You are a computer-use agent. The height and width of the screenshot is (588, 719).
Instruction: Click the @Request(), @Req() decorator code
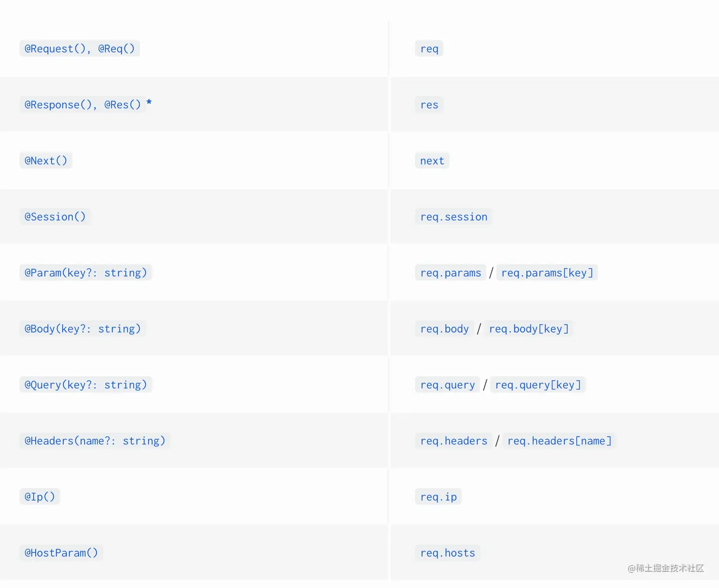[79, 48]
